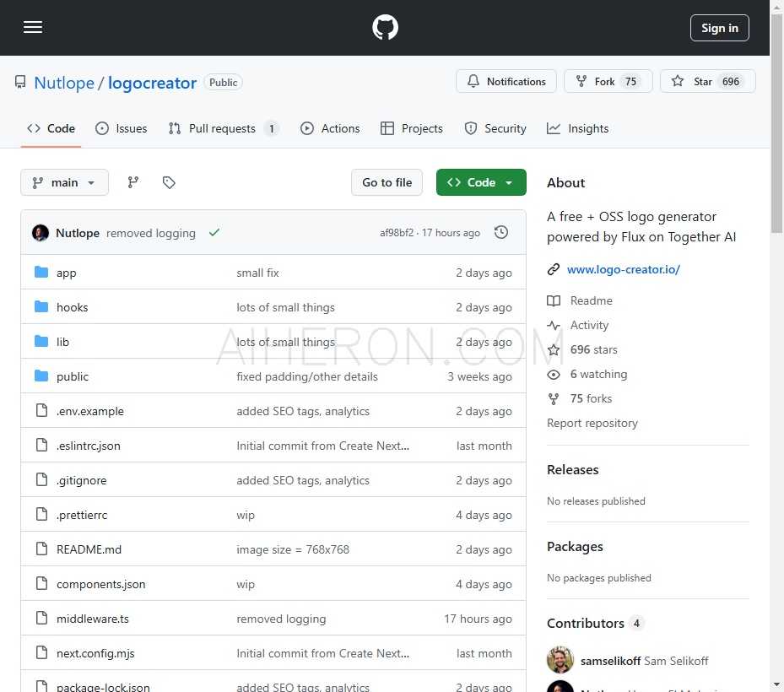
Task: Open the Readme link in About
Action: 591,300
